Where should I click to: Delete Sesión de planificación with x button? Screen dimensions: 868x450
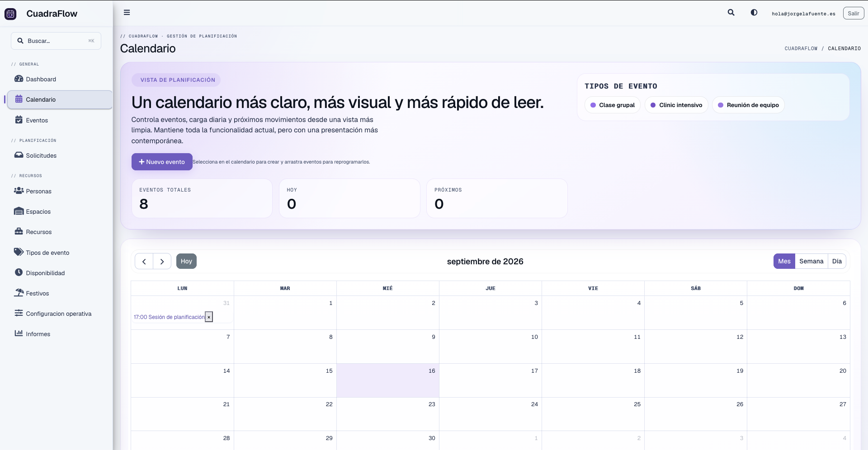click(209, 317)
